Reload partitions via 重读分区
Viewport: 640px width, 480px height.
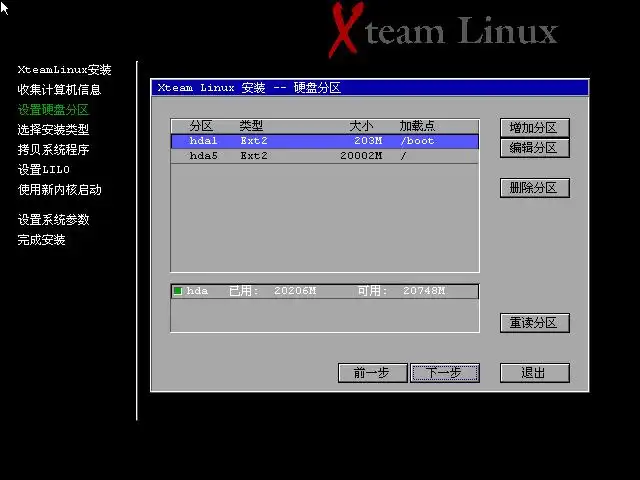click(x=534, y=323)
